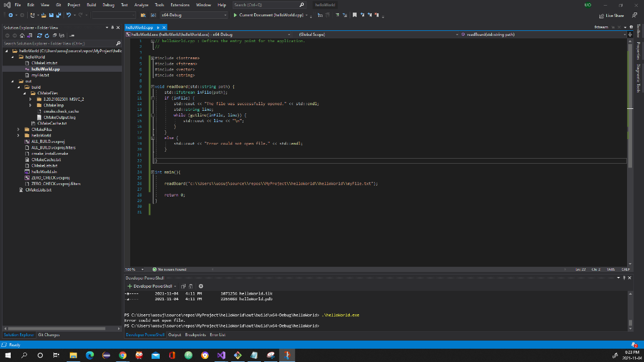
Task: Click the Save All toolbar icon
Action: 58,14
